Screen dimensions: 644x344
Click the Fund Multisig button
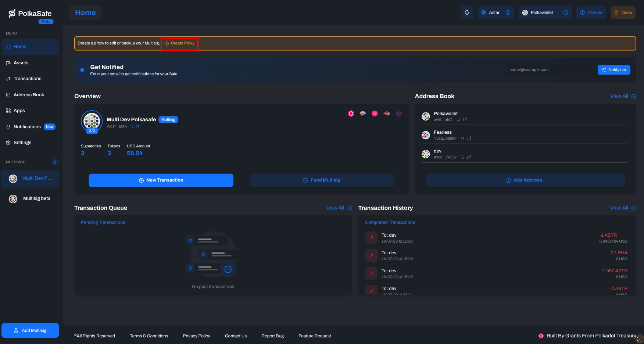(322, 180)
